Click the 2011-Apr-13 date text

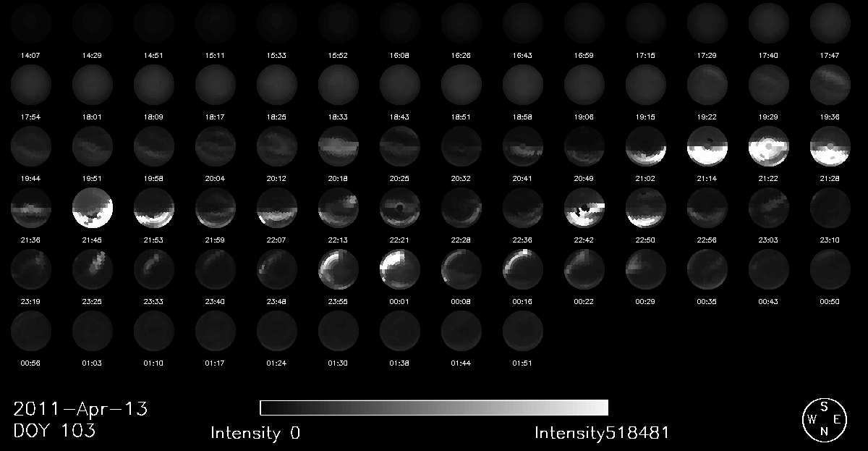[80, 409]
